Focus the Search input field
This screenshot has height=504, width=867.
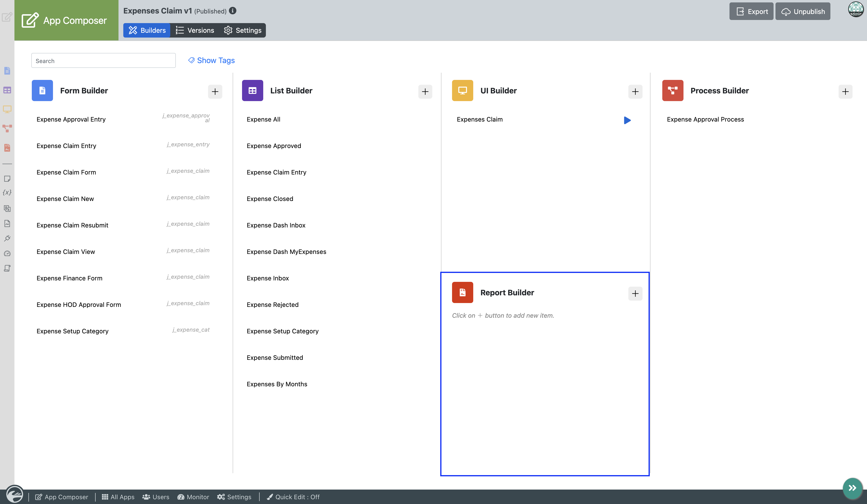click(x=103, y=60)
